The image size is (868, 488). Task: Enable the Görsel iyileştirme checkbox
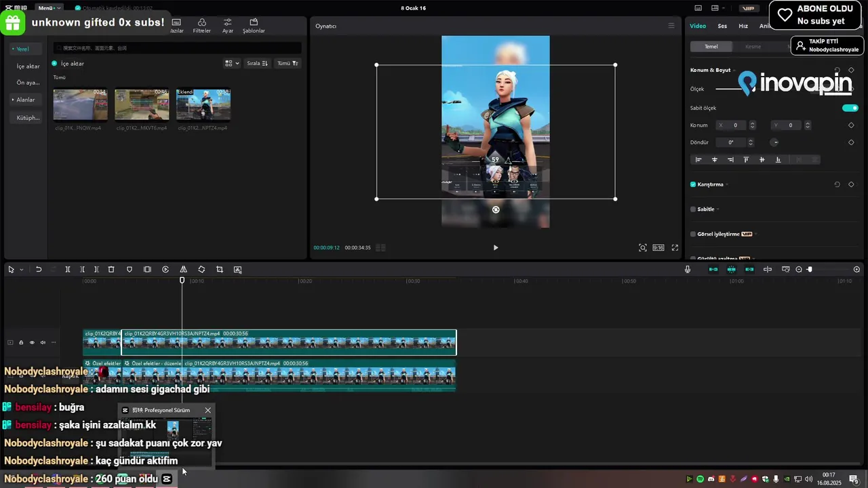coord(693,234)
